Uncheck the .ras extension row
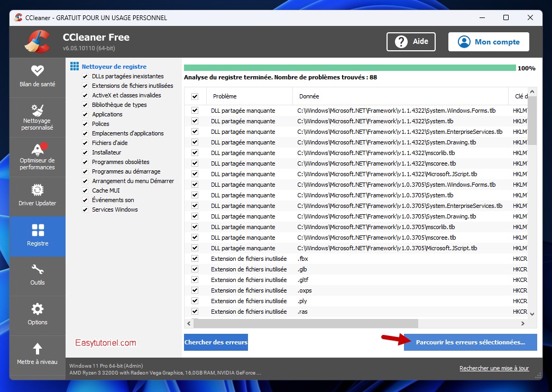Image resolution: width=552 pixels, height=392 pixels. pos(195,312)
